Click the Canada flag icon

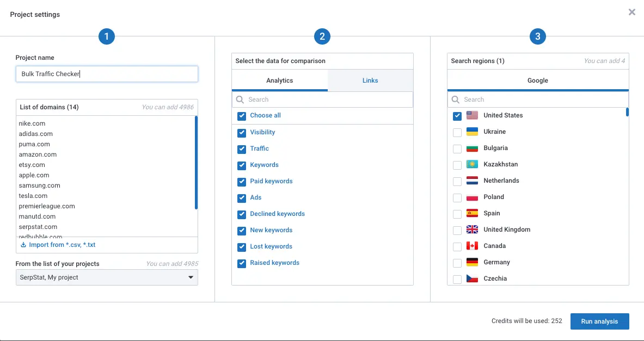472,246
